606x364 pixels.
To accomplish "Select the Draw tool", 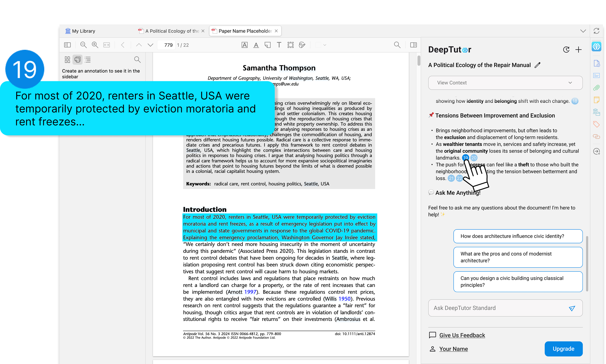I will coord(302,45).
